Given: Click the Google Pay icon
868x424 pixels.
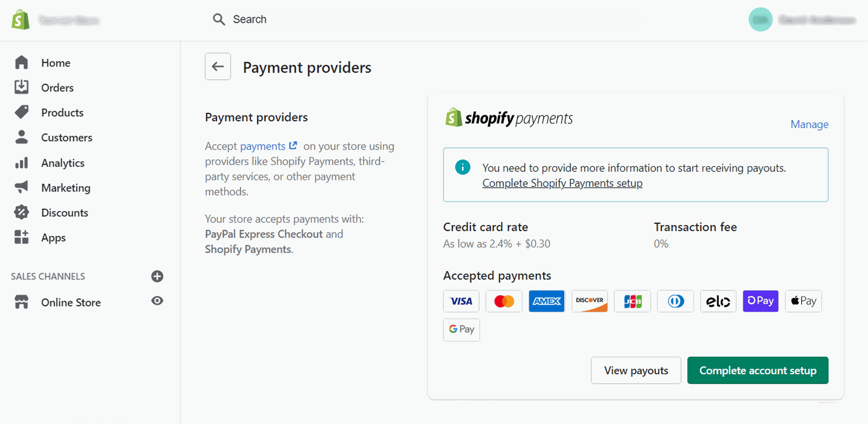Looking at the screenshot, I should 461,330.
